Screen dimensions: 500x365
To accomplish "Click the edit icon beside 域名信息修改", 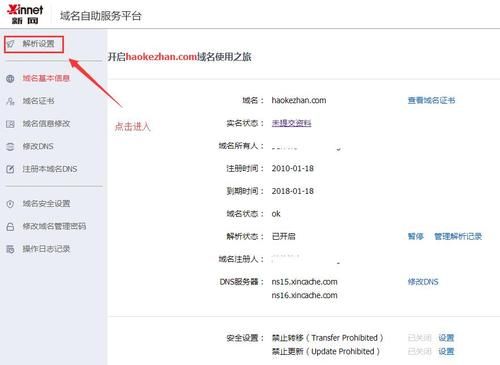I will (10, 124).
